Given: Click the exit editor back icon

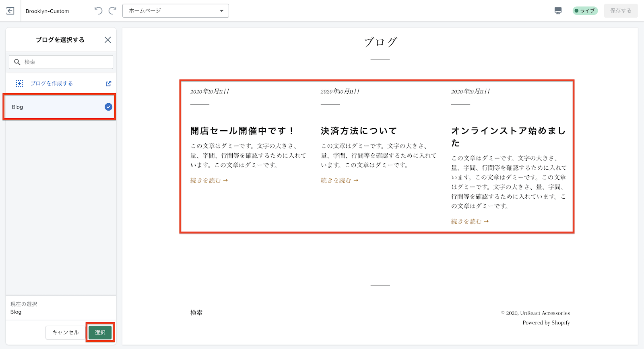Looking at the screenshot, I should tap(10, 11).
